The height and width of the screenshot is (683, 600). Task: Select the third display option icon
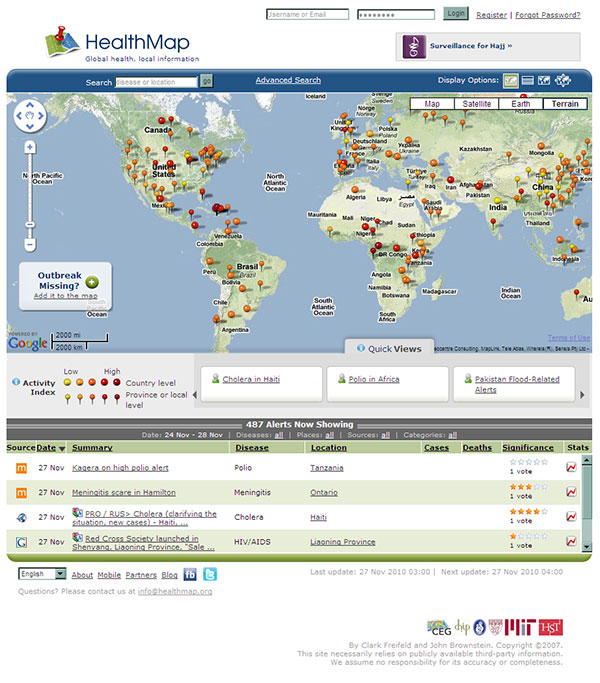coord(544,81)
